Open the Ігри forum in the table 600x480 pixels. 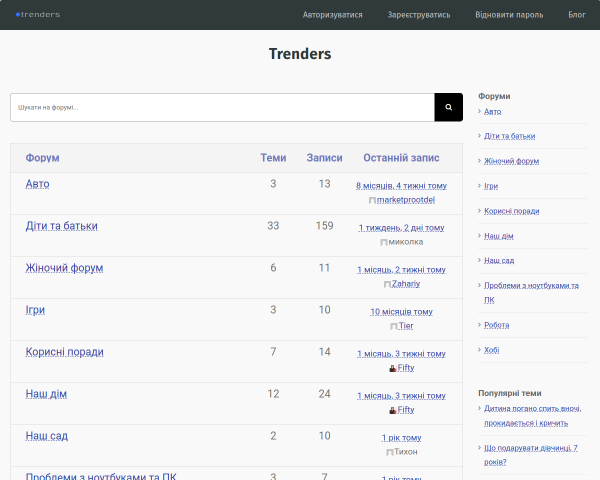pos(35,310)
